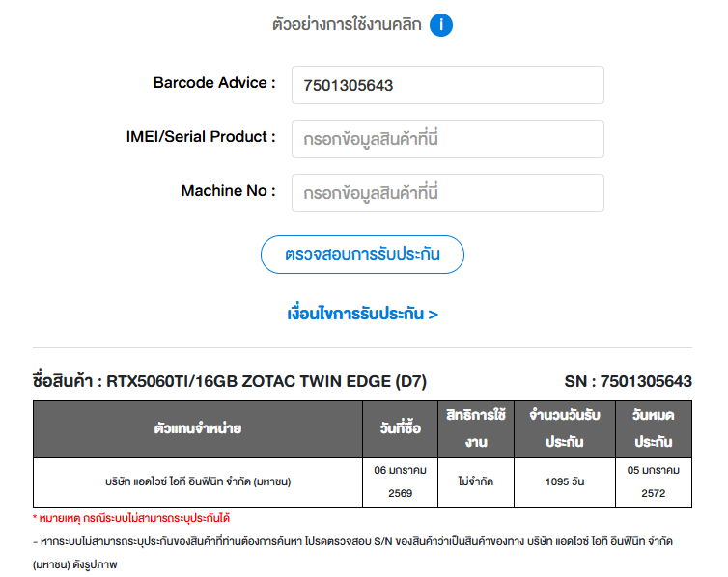The image size is (728, 577).
Task: Select the distributor company name cell
Action: (198, 481)
